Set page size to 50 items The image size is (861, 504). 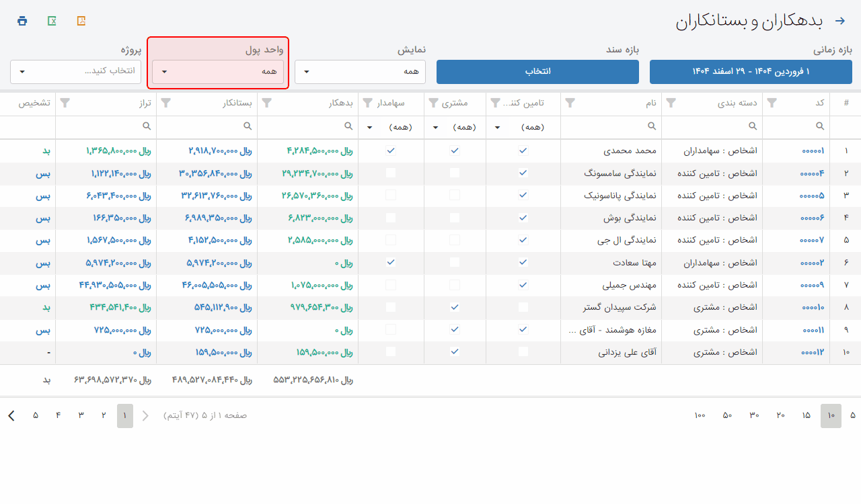(x=727, y=415)
